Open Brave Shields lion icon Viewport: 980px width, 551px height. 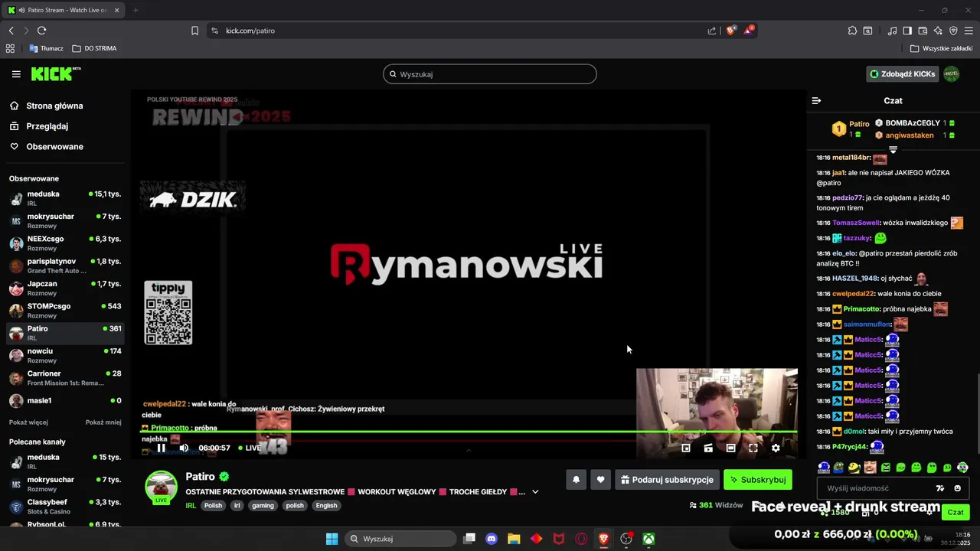click(x=731, y=31)
